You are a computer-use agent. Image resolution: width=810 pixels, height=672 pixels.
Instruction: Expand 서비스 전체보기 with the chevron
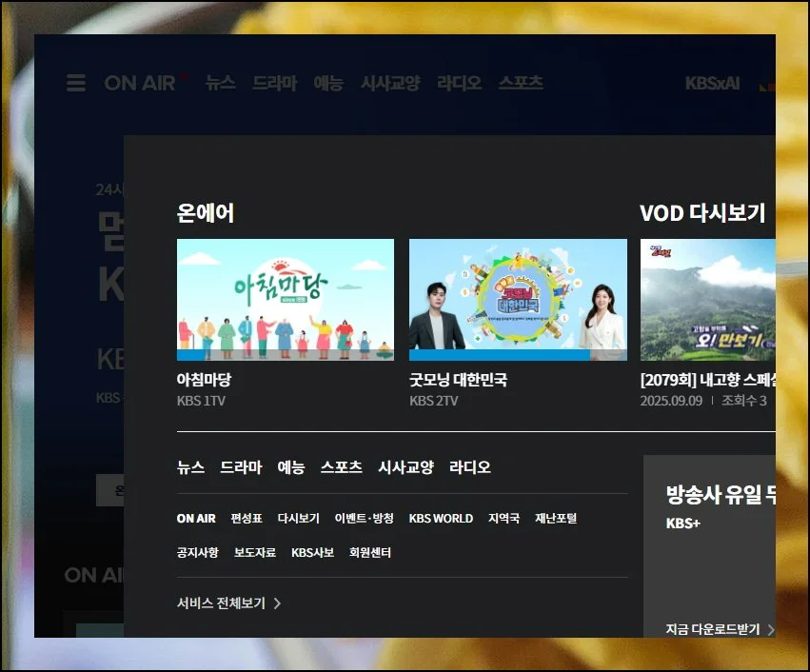228,603
